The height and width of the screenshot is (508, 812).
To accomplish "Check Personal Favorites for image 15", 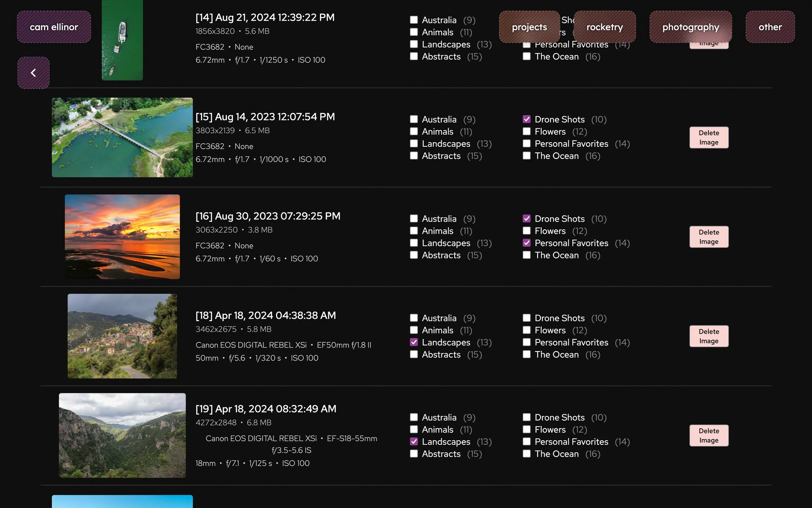I will (527, 144).
